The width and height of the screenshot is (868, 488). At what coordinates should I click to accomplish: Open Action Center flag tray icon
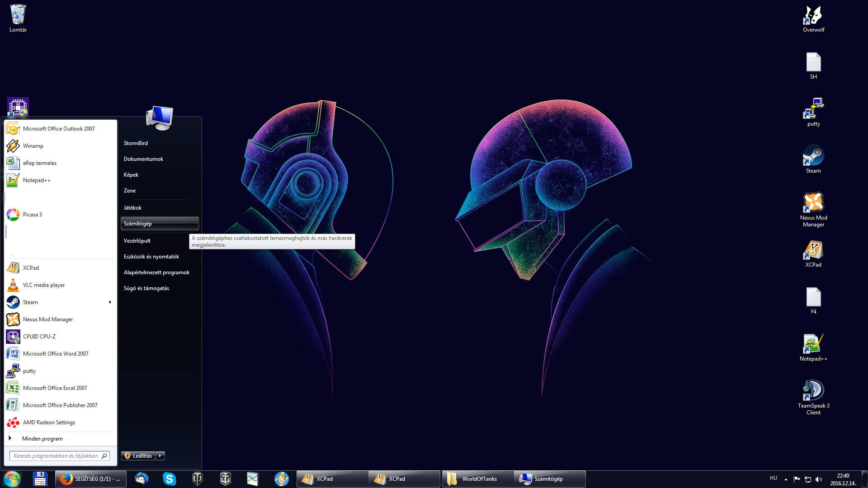tap(797, 479)
